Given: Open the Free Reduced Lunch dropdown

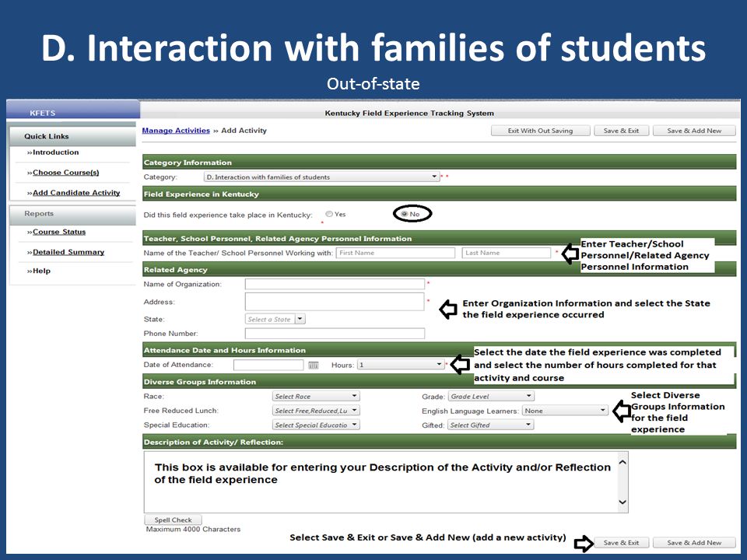Looking at the screenshot, I should click(x=316, y=411).
